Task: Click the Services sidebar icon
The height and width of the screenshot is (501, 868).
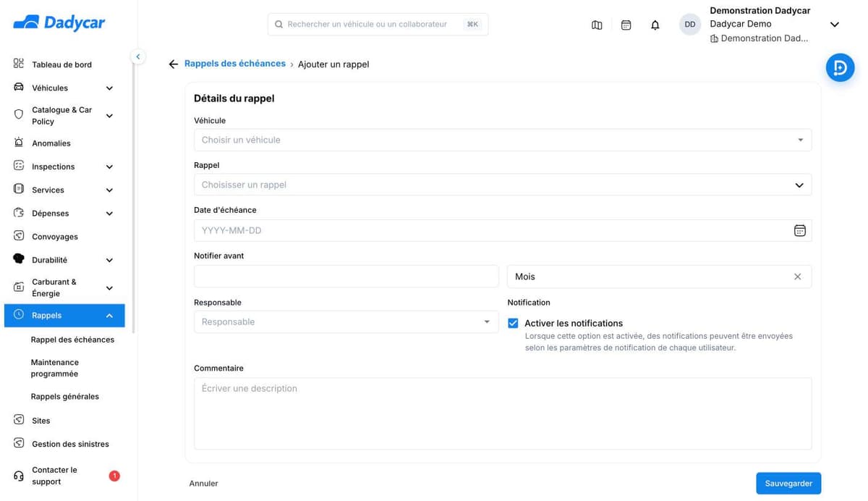Action: click(x=19, y=189)
